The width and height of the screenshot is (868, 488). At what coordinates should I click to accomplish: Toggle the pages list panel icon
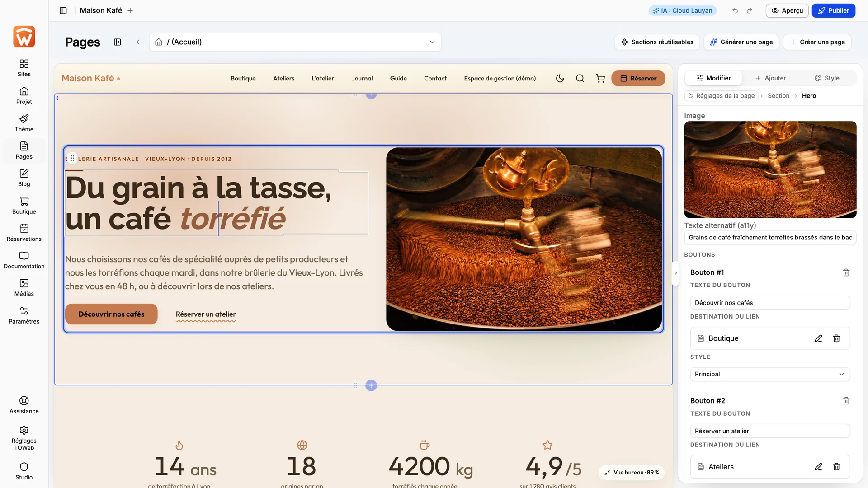point(118,42)
